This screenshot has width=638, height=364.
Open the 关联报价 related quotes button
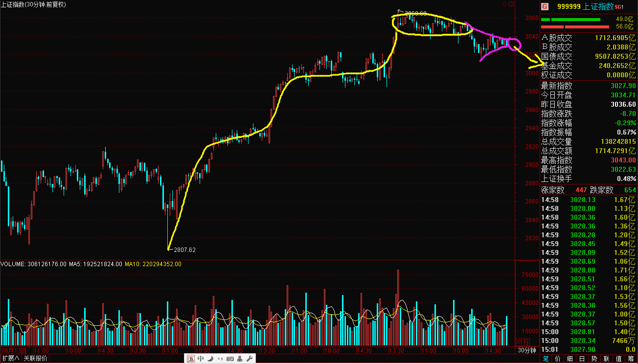[x=35, y=359]
